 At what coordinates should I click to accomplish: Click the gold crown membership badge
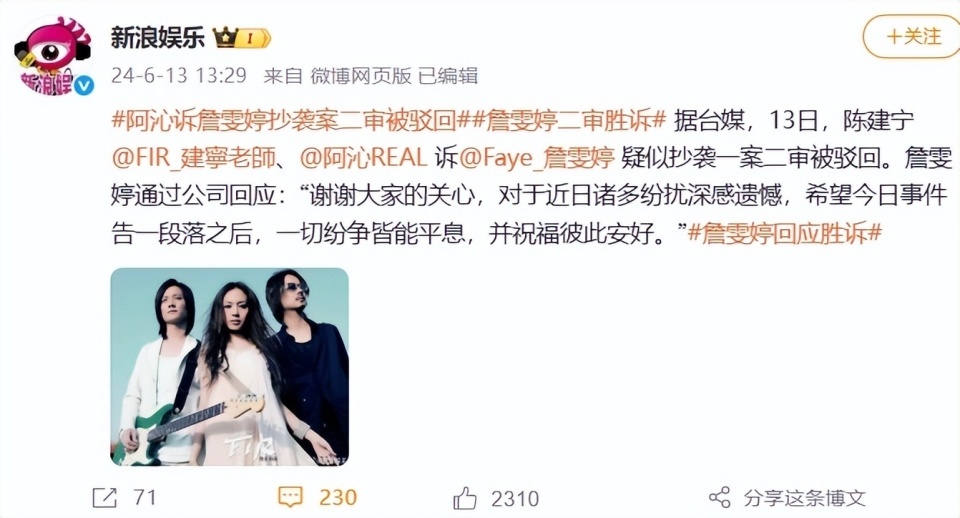pos(241,38)
